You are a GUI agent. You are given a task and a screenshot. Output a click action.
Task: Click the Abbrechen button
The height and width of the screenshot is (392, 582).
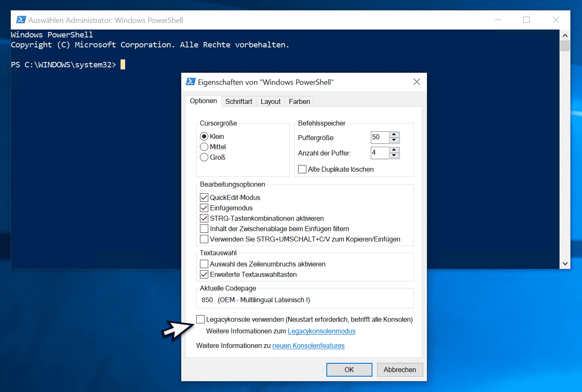(x=400, y=370)
